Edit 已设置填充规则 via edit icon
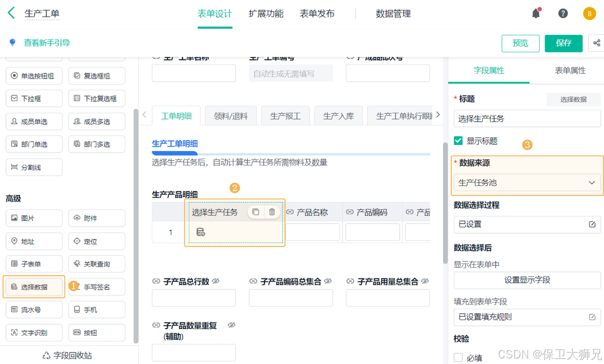The image size is (604, 364). (x=592, y=317)
